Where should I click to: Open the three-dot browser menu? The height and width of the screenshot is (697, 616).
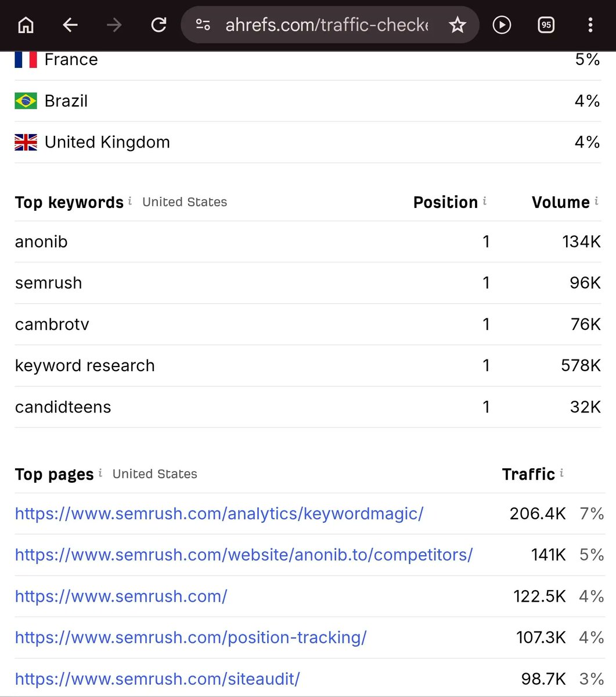(x=590, y=25)
